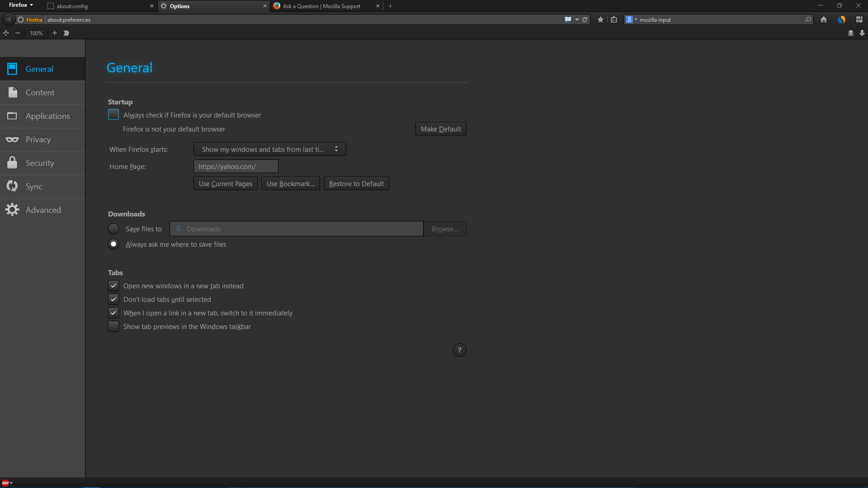Click the 100% zoom level indicator

[36, 33]
